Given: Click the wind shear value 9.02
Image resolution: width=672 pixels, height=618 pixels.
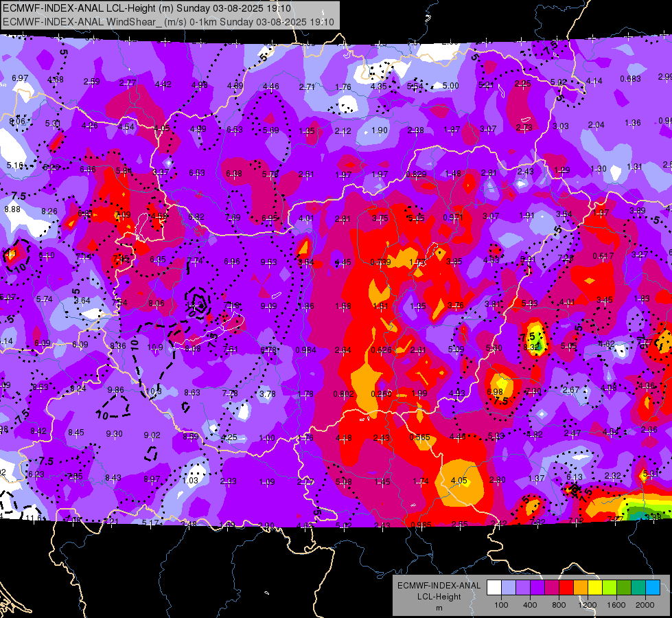Looking at the screenshot, I should click(152, 435).
